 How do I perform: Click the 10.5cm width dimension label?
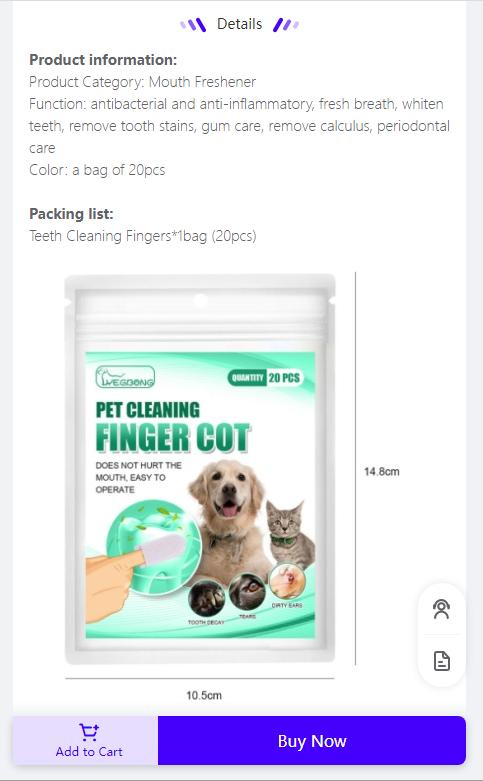click(x=204, y=695)
